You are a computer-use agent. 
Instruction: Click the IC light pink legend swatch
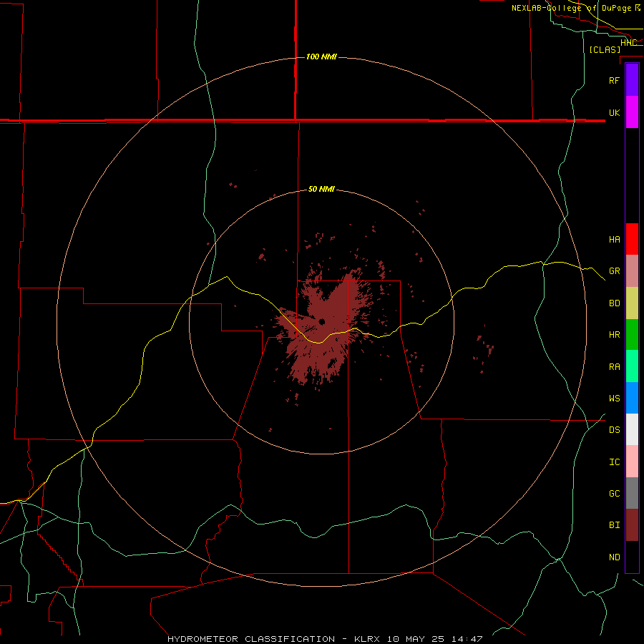pyautogui.click(x=632, y=462)
